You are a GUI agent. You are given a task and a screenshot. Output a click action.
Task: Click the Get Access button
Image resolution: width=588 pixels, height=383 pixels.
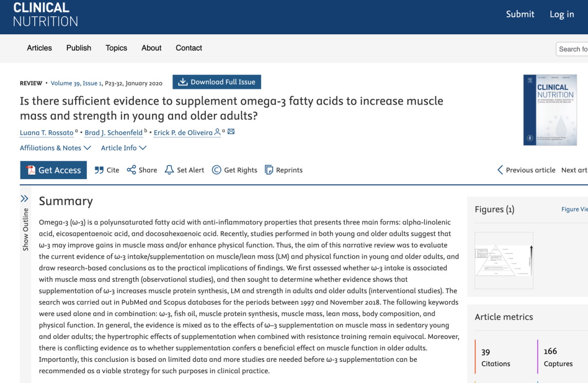(53, 170)
